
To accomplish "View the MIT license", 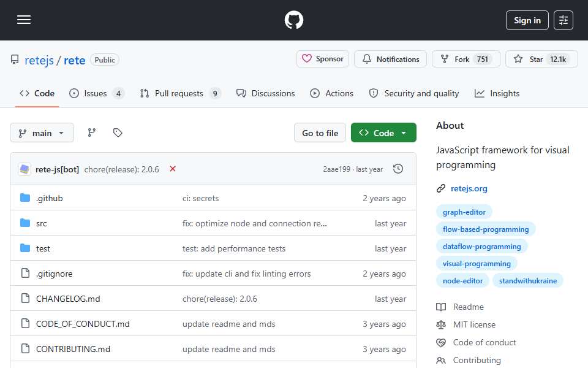I will tap(466, 324).
